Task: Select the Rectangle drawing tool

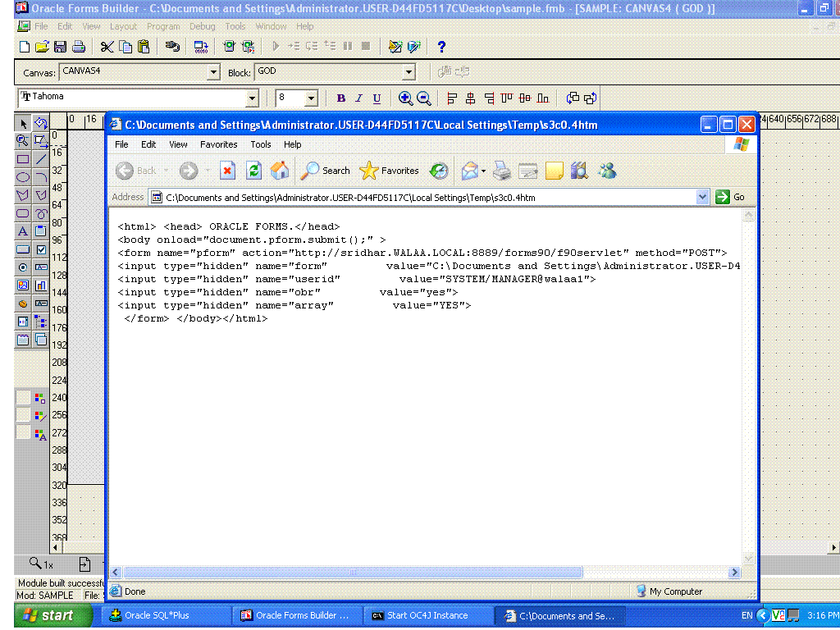Action: [x=23, y=159]
